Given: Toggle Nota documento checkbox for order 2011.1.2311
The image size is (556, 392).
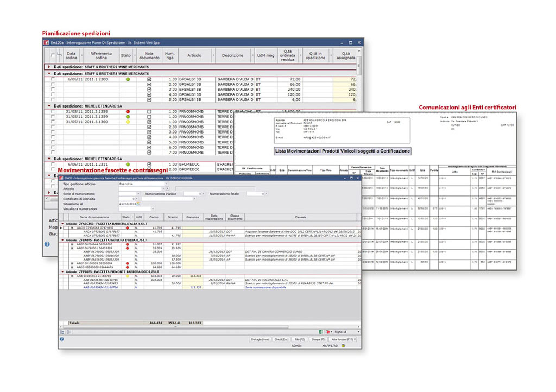Looking at the screenshot, I should pyautogui.click(x=149, y=165).
